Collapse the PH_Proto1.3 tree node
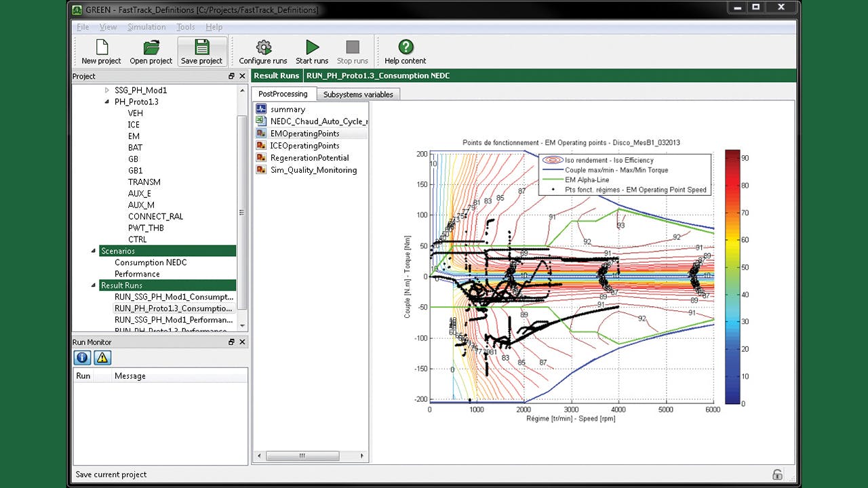868x488 pixels. (x=106, y=102)
